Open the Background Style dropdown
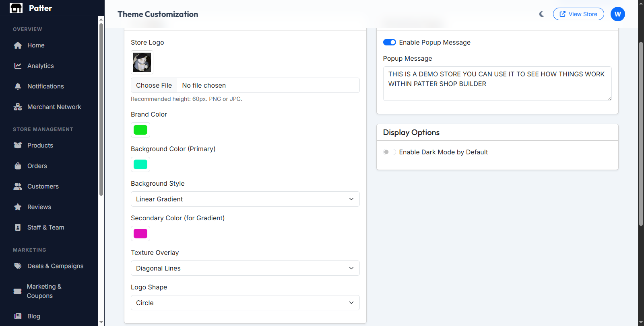This screenshot has height=326, width=644. pos(245,199)
